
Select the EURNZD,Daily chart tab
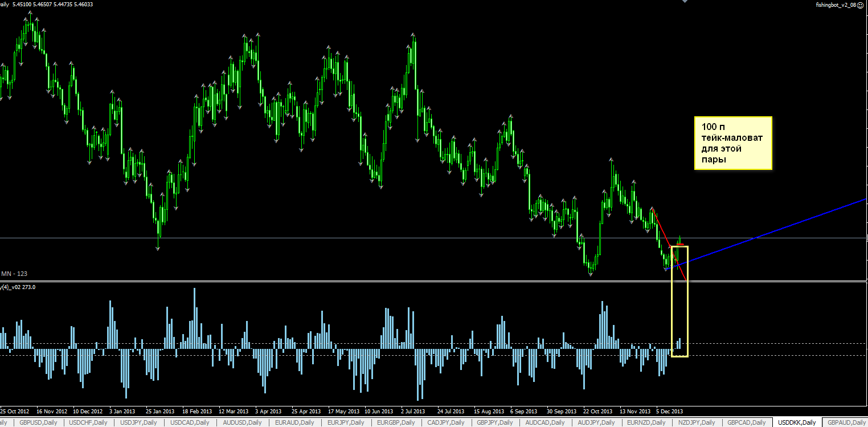pyautogui.click(x=646, y=422)
